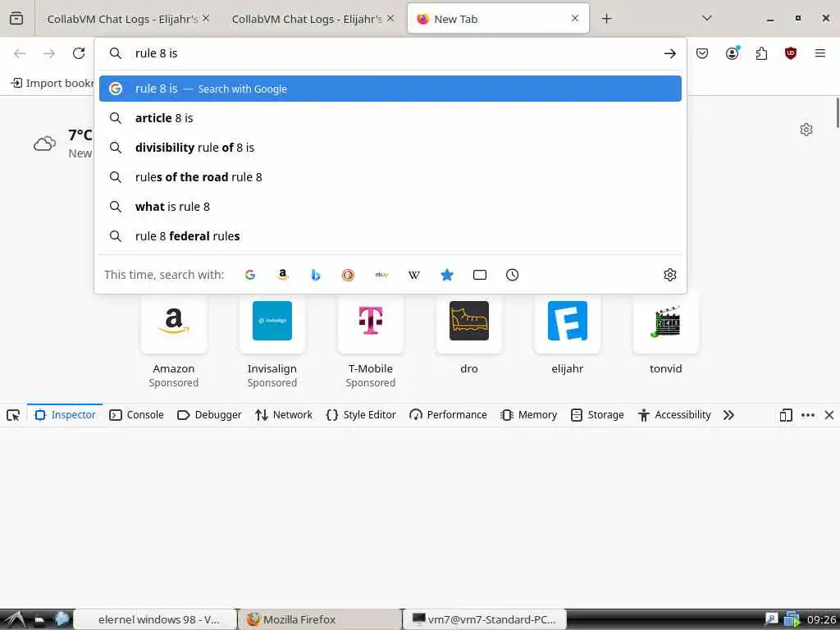Search history with the clock icon
Viewport: 840px width, 630px height.
pyautogui.click(x=512, y=275)
